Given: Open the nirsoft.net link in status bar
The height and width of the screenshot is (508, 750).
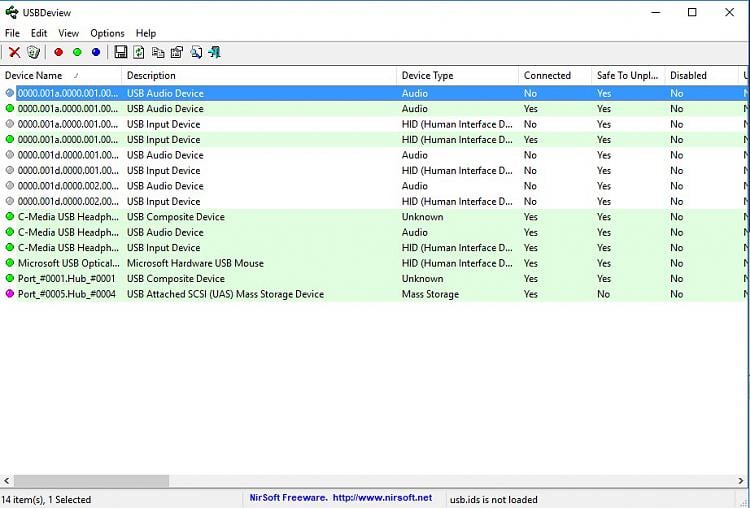Looking at the screenshot, I should click(x=384, y=498).
